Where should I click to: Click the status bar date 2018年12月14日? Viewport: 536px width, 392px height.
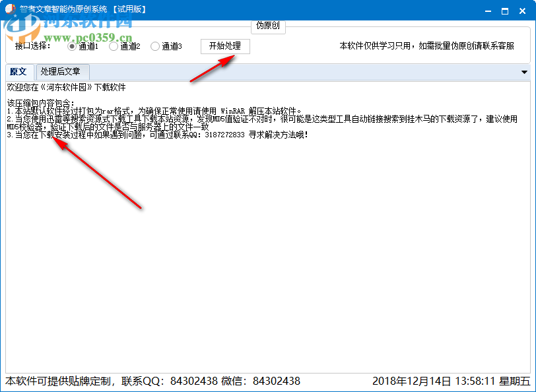click(x=412, y=381)
